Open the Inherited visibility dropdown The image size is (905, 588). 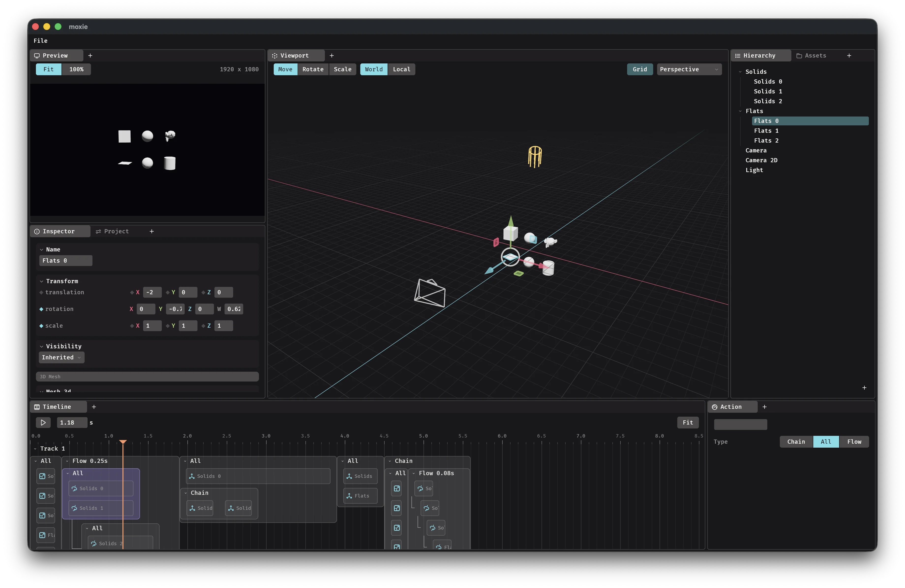point(61,358)
